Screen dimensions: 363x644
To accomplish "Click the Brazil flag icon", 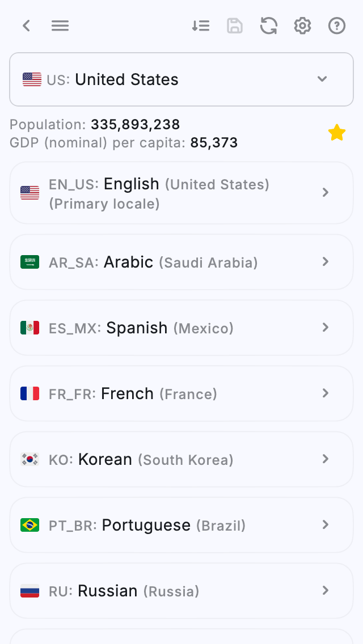I will pos(30,525).
